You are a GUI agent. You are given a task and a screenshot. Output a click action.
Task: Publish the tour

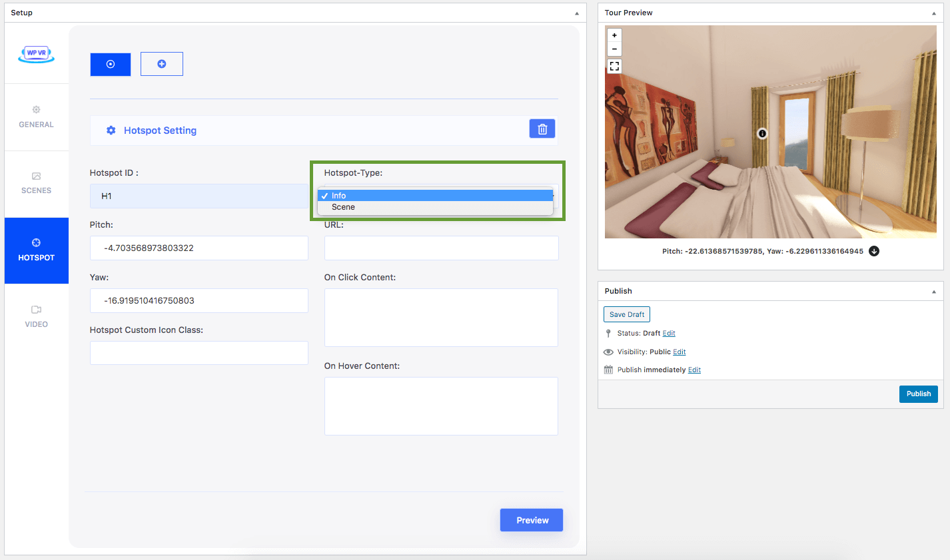pyautogui.click(x=919, y=394)
